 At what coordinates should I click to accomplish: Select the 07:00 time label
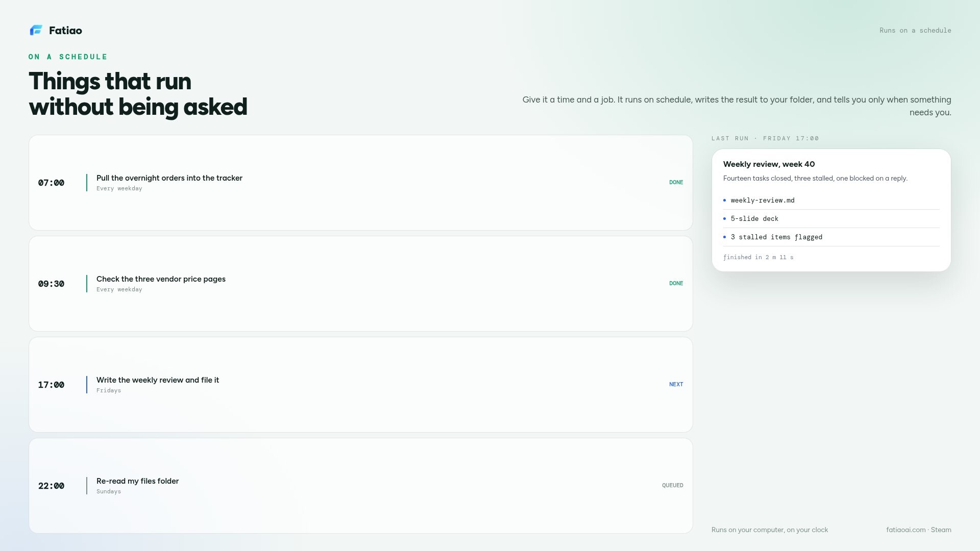coord(51,183)
